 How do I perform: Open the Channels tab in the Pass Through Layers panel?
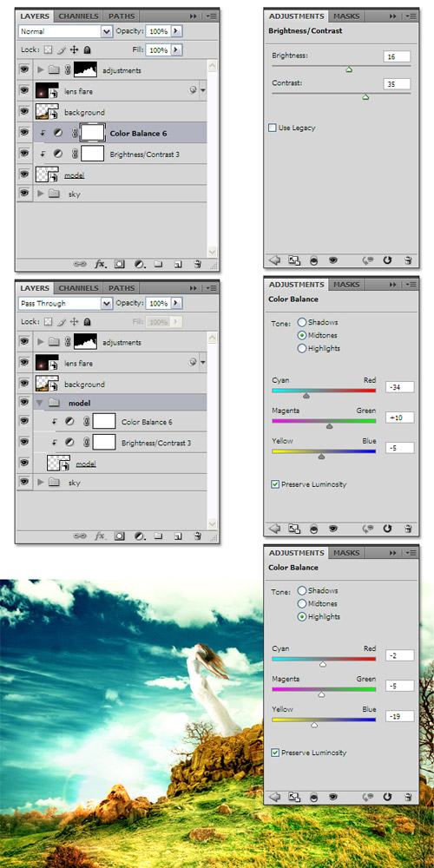coord(79,288)
